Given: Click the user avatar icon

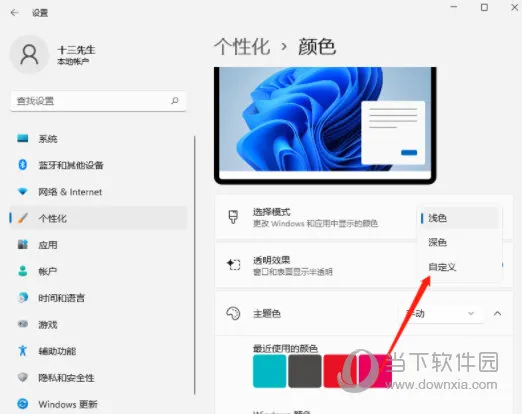Looking at the screenshot, I should 29,55.
